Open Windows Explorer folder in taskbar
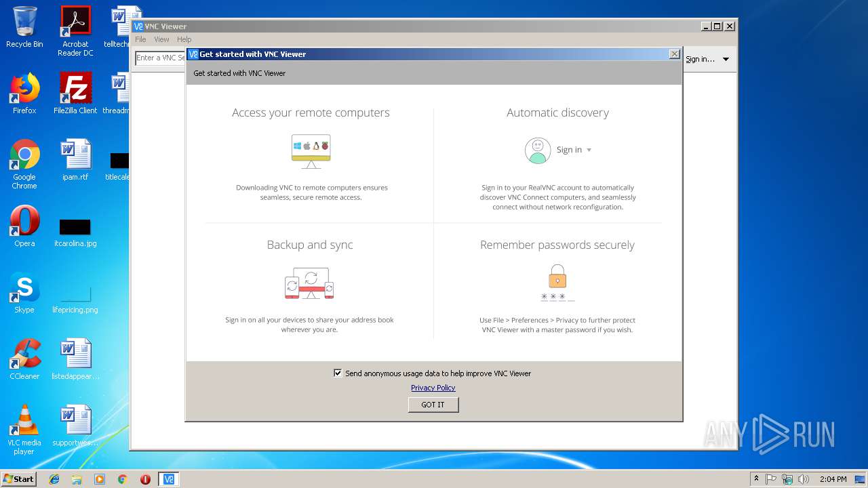Viewport: 868px width, 488px height. pyautogui.click(x=77, y=479)
